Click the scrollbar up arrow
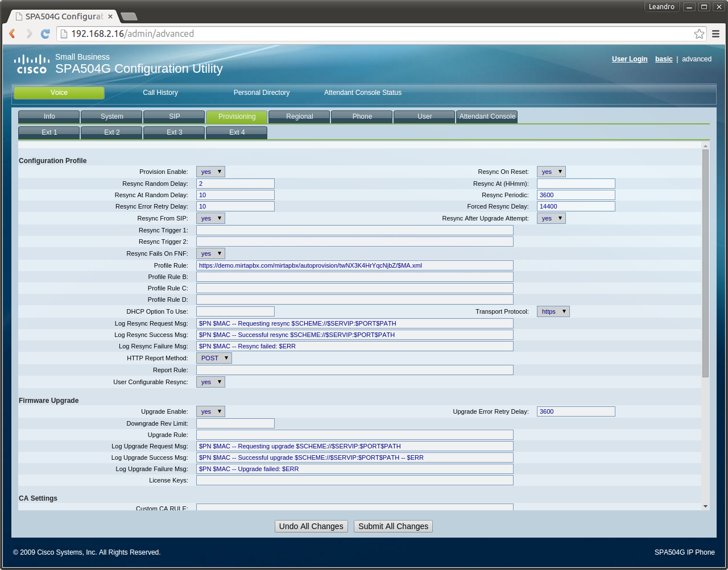Screen dimensions: 728x570 coord(705,145)
